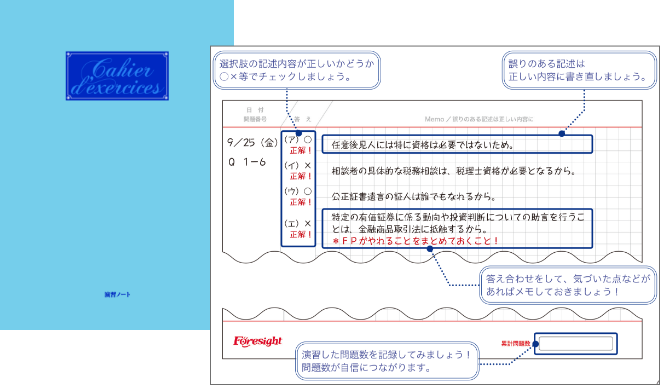Screen dimensions: 660x386
Task: Click the callout about memo after answer checking
Action: pos(568,285)
